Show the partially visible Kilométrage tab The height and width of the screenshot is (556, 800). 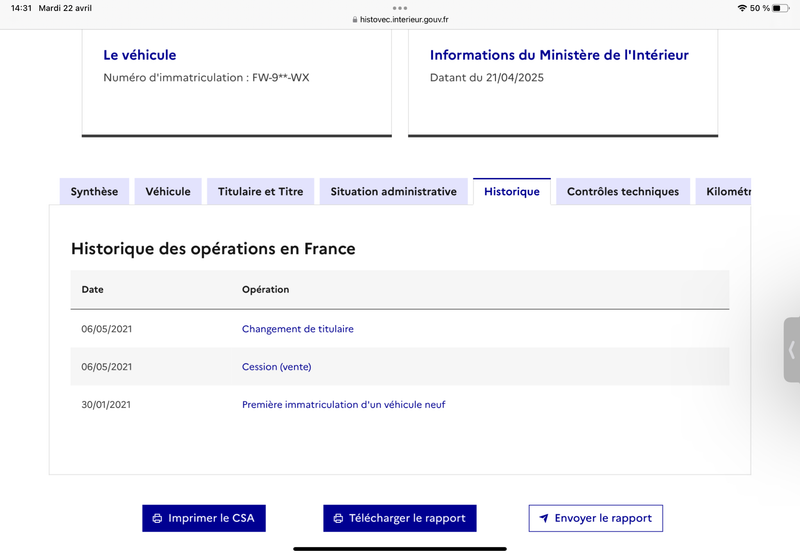coord(727,192)
